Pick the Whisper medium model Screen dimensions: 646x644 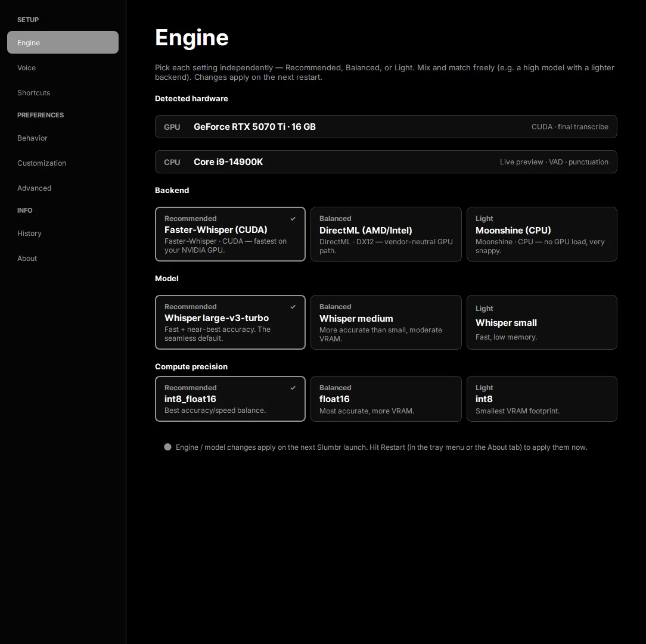pyautogui.click(x=386, y=322)
